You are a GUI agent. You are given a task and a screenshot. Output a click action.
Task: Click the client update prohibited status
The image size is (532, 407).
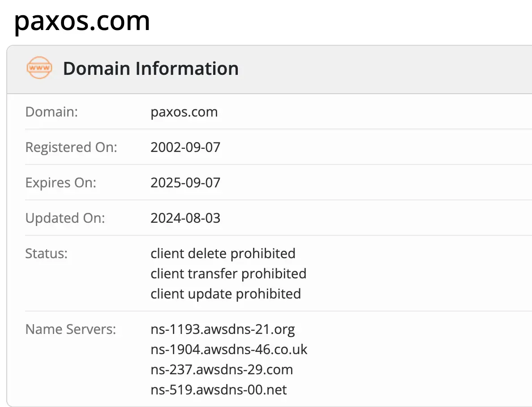[226, 294]
